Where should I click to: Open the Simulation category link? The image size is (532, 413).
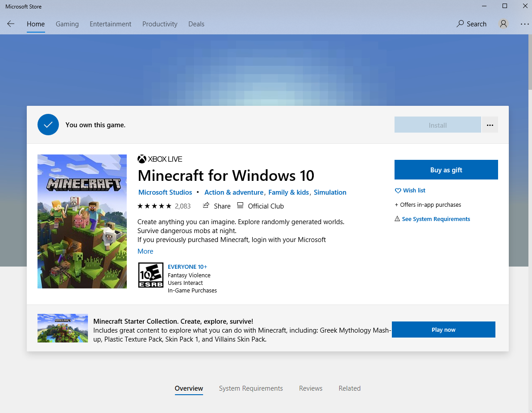click(x=330, y=192)
